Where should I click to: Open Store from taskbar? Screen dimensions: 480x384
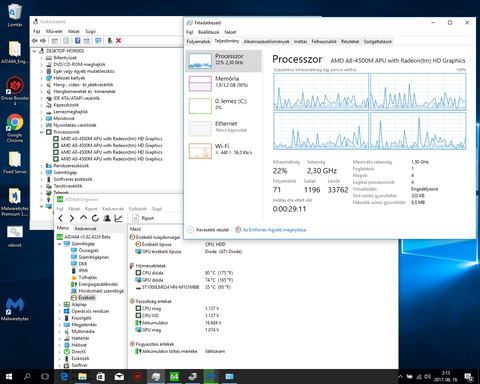coord(100,377)
